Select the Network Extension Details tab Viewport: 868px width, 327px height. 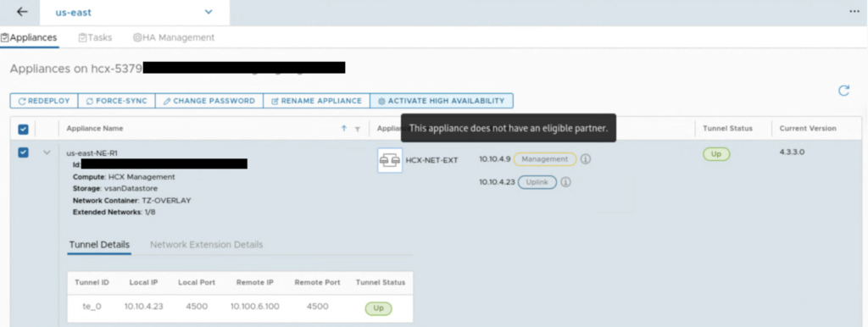pos(207,245)
